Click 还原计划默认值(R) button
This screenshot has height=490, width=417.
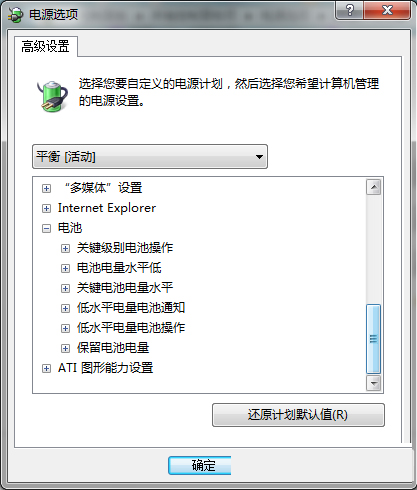298,415
